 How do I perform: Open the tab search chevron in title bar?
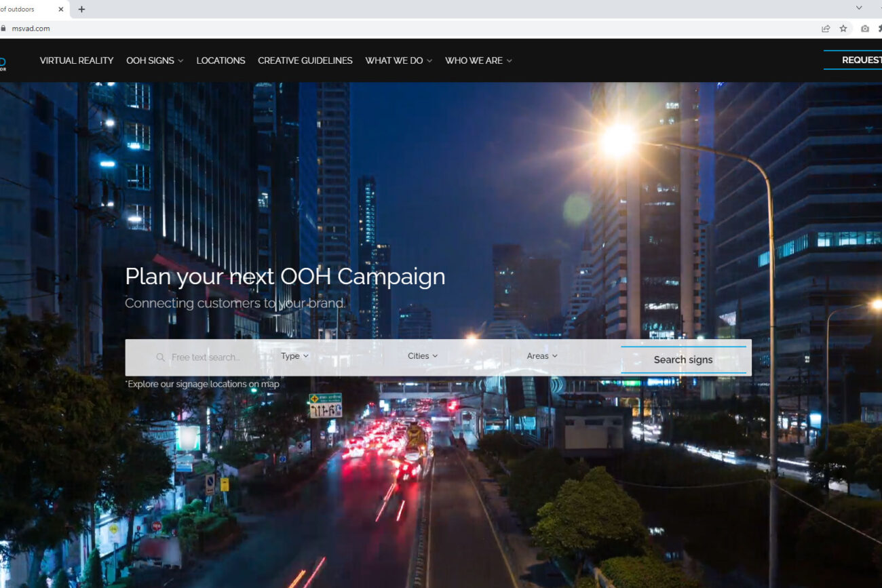coord(858,8)
